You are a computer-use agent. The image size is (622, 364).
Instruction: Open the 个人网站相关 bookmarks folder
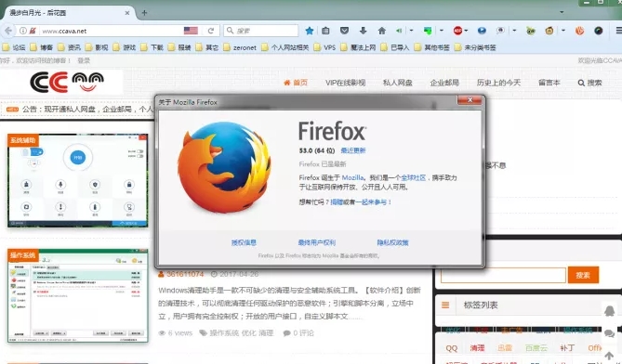285,47
